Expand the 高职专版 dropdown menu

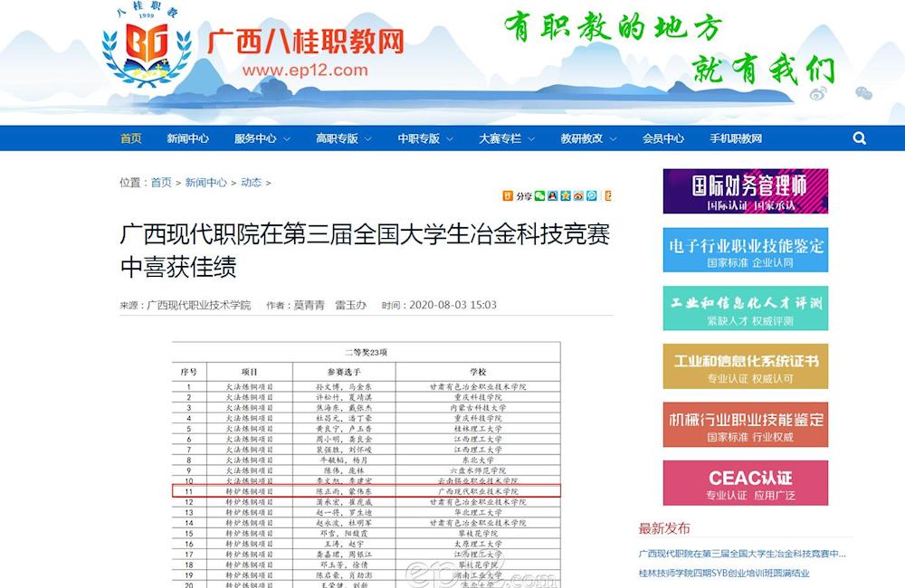343,138
